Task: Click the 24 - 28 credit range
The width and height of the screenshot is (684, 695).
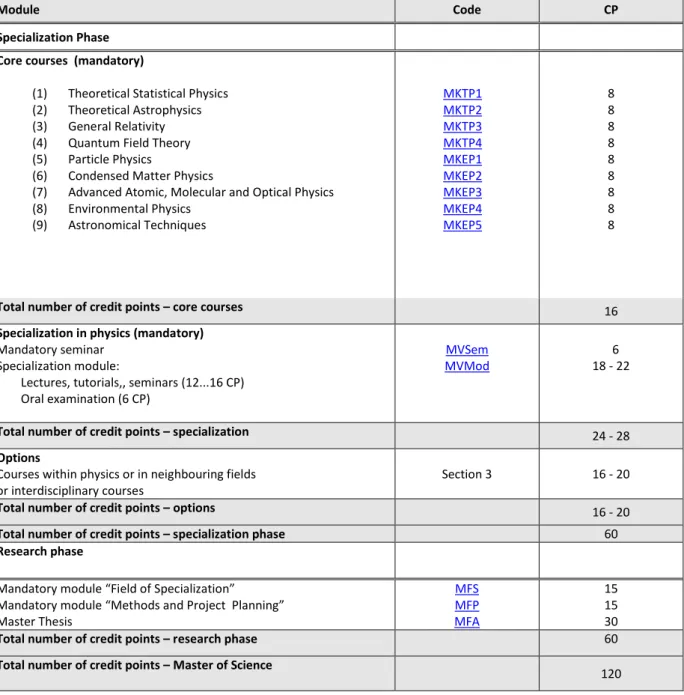Action: click(611, 436)
